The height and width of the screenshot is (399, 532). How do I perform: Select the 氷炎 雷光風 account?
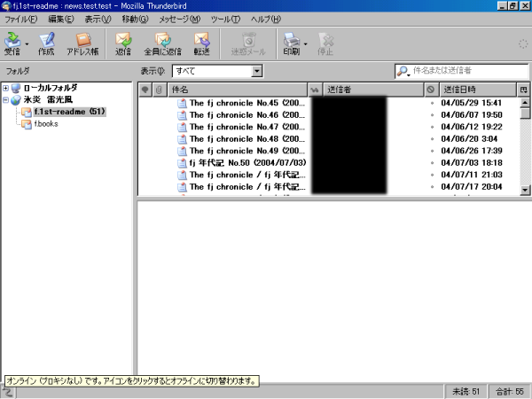click(48, 99)
